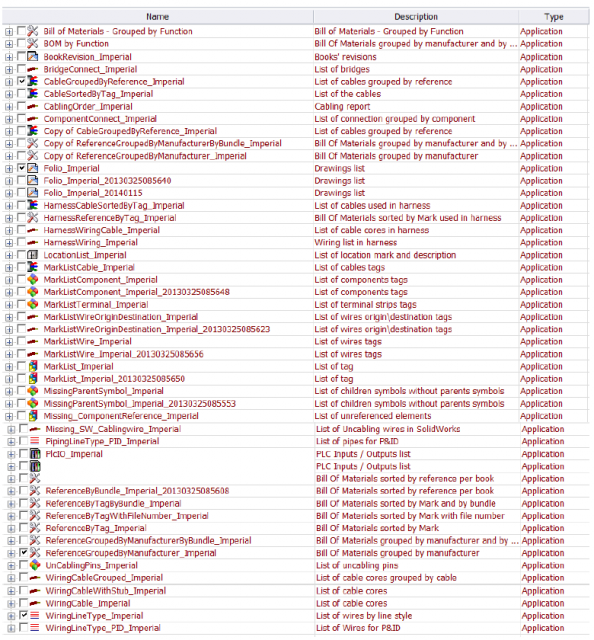Check the BookRevision_Imperial checkbox

click(x=22, y=56)
